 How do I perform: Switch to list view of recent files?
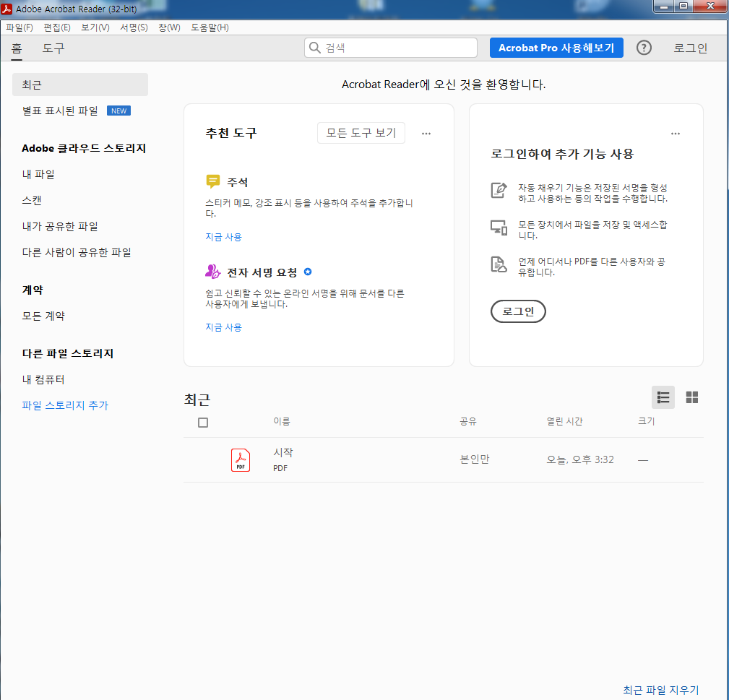point(663,397)
